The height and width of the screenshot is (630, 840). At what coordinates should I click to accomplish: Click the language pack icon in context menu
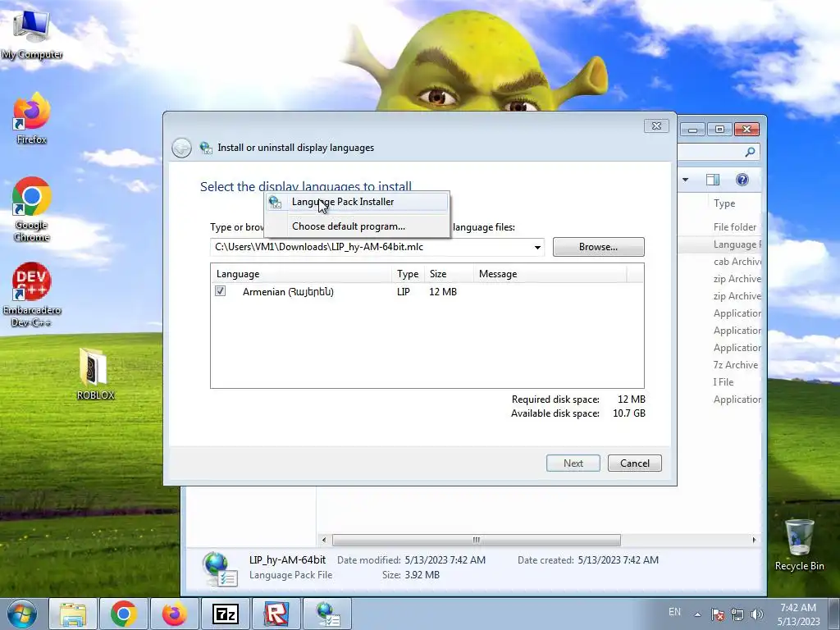[x=275, y=202]
